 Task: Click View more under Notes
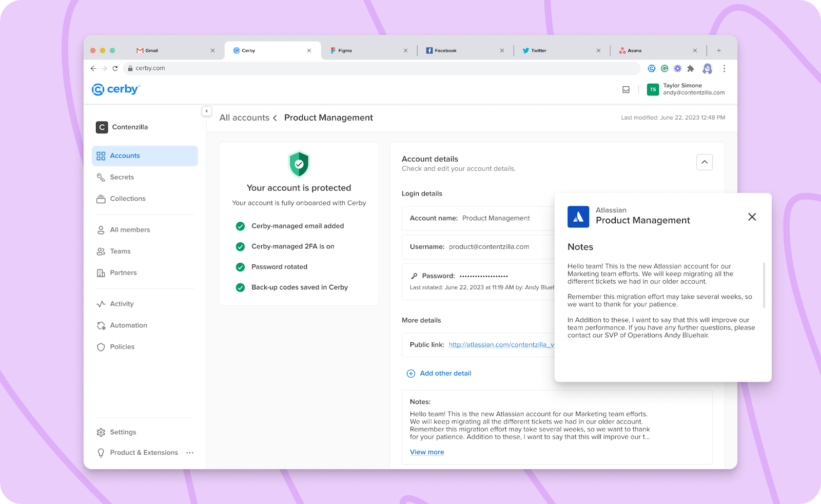click(427, 452)
